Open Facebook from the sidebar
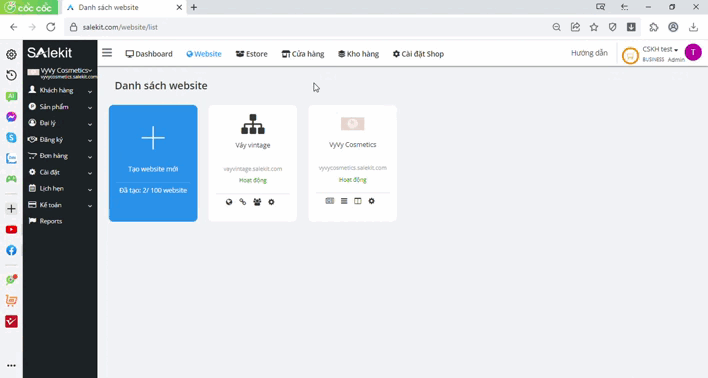The image size is (708, 378). [x=11, y=250]
